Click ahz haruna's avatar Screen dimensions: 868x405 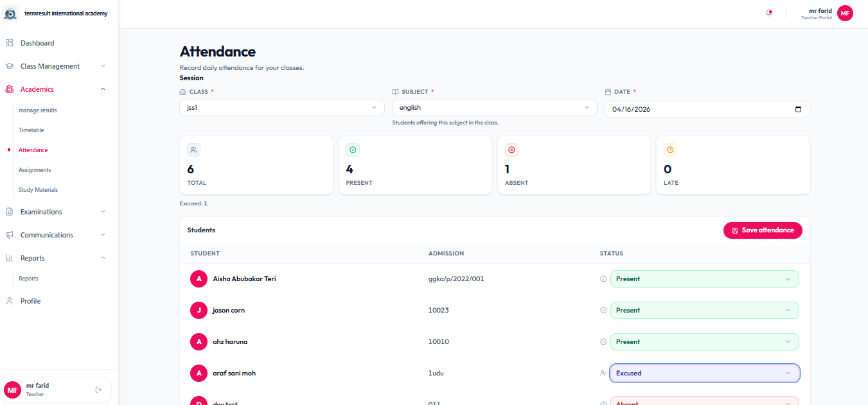tap(199, 342)
